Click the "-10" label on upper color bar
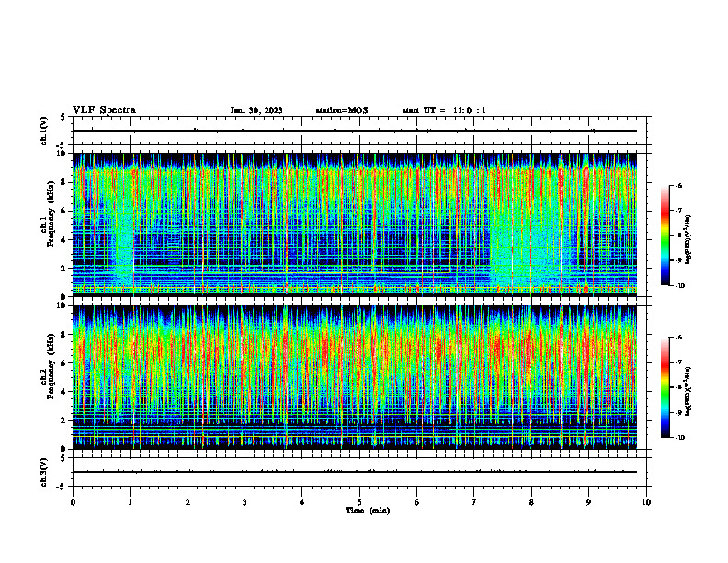Image resolution: width=728 pixels, height=563 pixels. click(680, 286)
